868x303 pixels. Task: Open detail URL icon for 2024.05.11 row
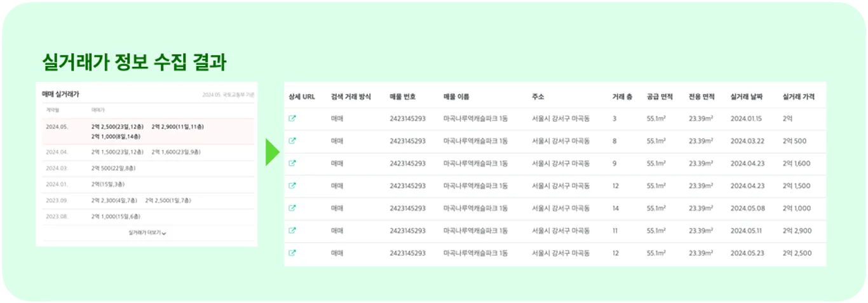click(x=292, y=231)
